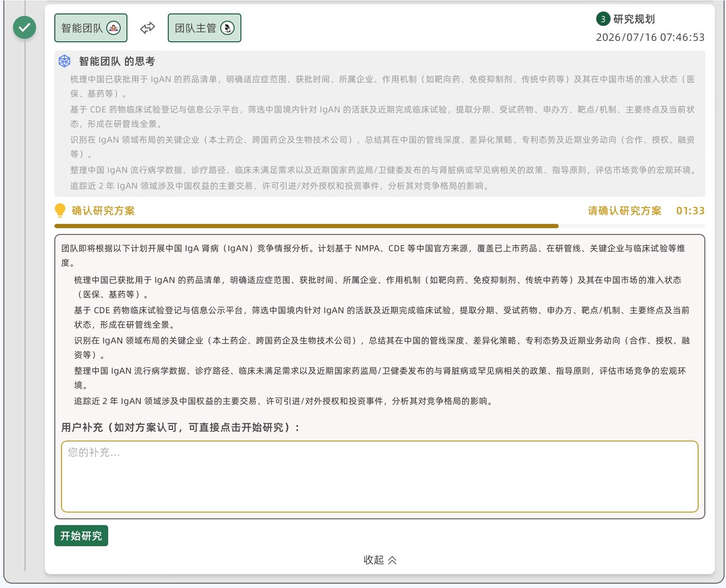Click the 智能团队 的思考 section header
The image size is (726, 588).
[x=117, y=61]
